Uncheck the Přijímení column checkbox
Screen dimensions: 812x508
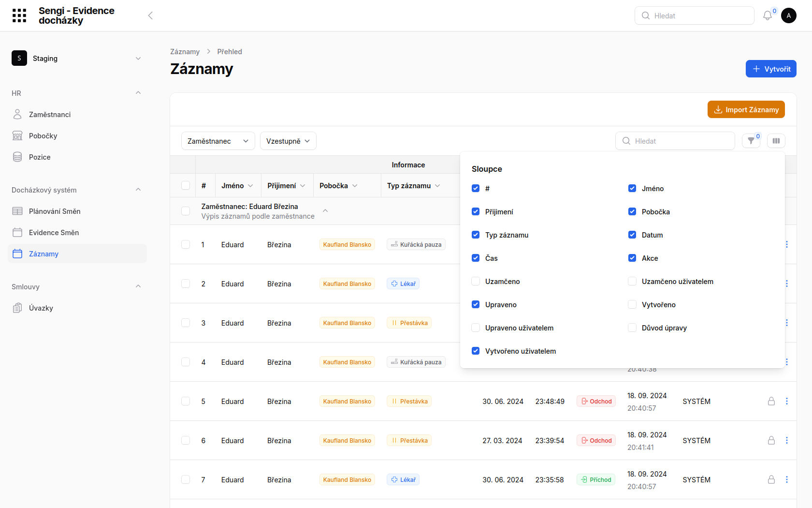point(476,211)
